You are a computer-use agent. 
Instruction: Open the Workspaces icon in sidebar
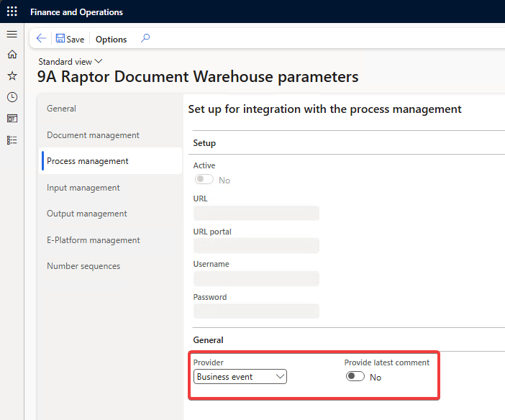click(12, 118)
